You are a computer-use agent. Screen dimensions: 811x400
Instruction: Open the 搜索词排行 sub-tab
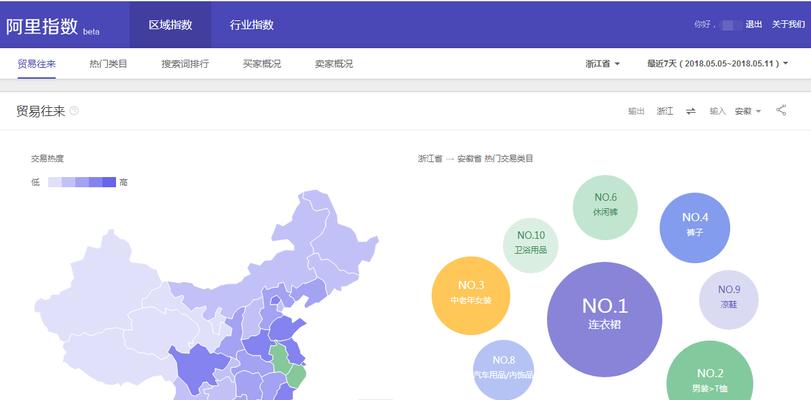(185, 64)
